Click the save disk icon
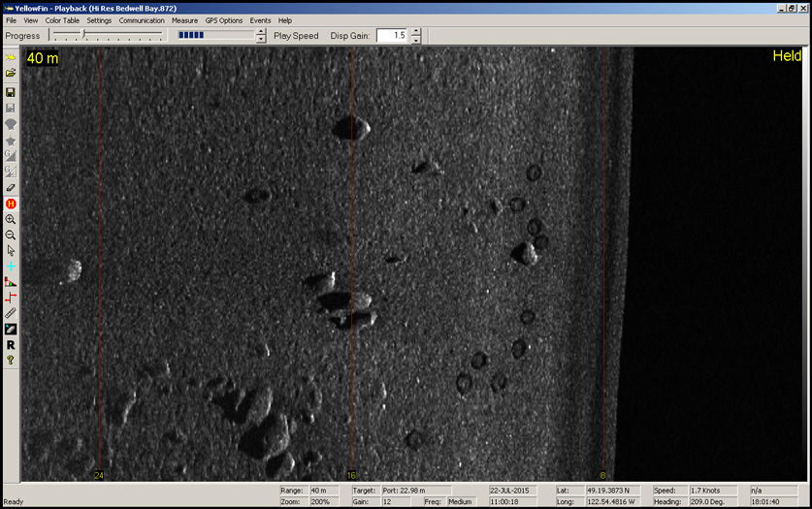The height and width of the screenshot is (509, 812). coord(11,92)
